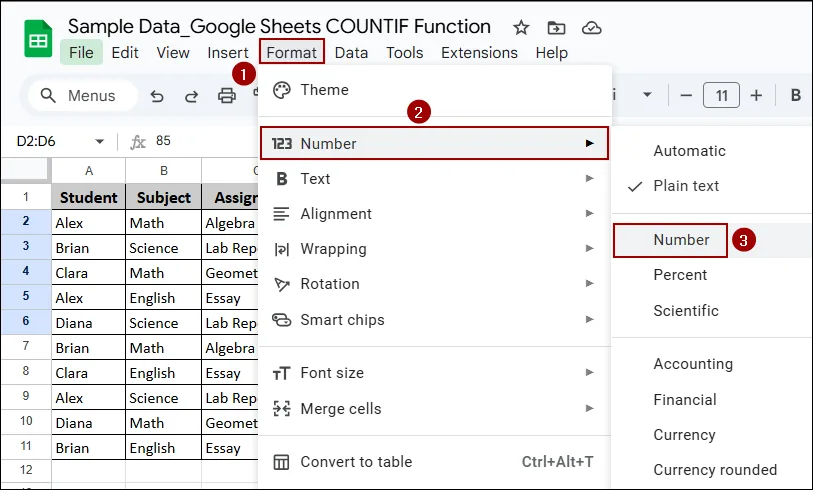Expand the Smart chips submenu

point(434,319)
